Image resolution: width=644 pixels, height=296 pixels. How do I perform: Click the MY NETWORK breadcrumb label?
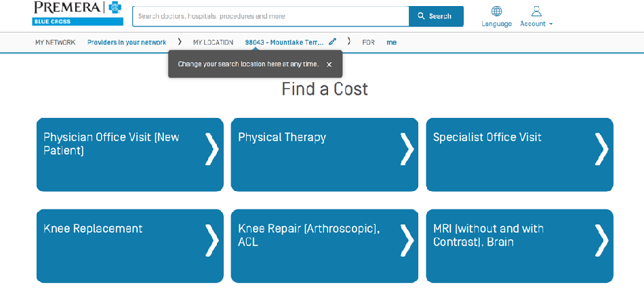pyautogui.click(x=56, y=42)
